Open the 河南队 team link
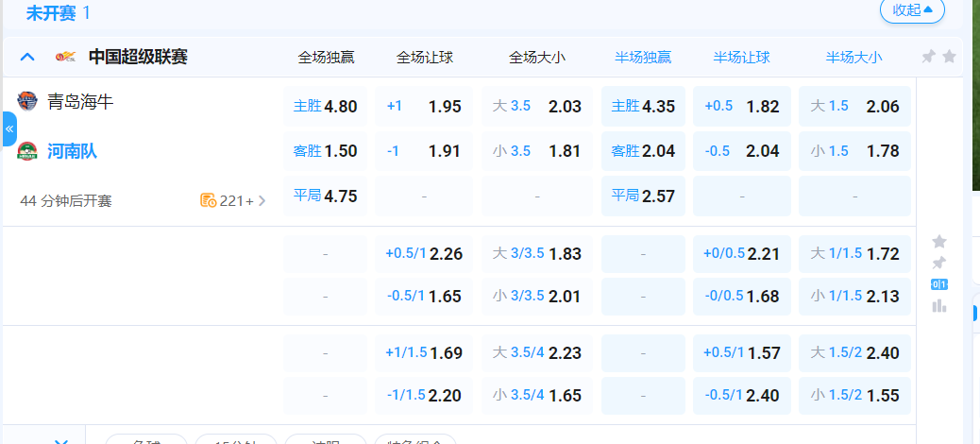The image size is (980, 444). click(72, 151)
